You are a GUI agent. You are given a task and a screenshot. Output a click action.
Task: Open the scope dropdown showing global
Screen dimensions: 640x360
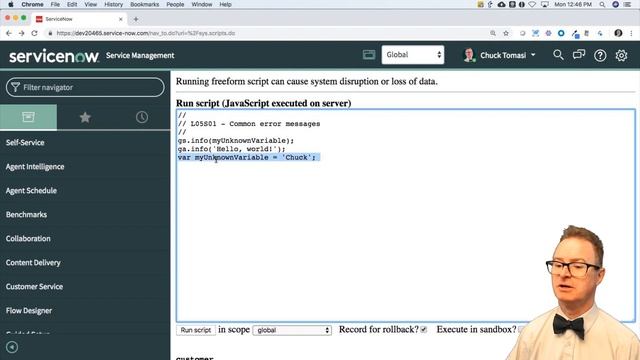pyautogui.click(x=292, y=330)
